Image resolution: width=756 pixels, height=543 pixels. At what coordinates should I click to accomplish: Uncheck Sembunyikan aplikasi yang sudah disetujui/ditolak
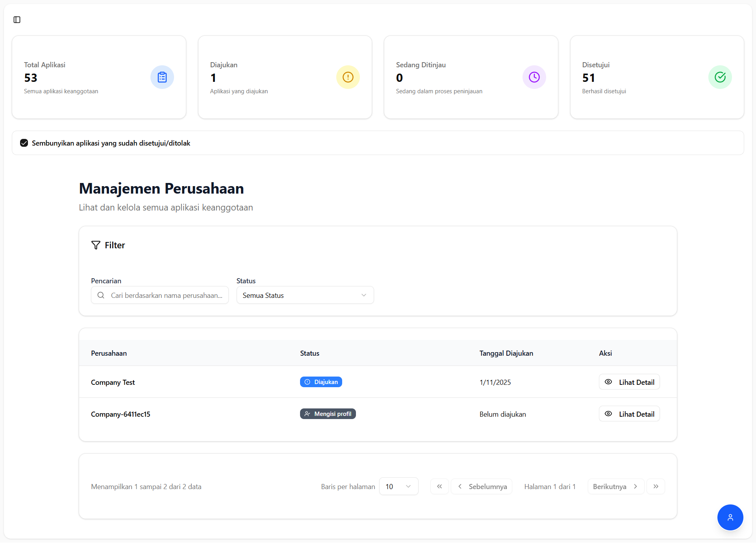point(24,143)
